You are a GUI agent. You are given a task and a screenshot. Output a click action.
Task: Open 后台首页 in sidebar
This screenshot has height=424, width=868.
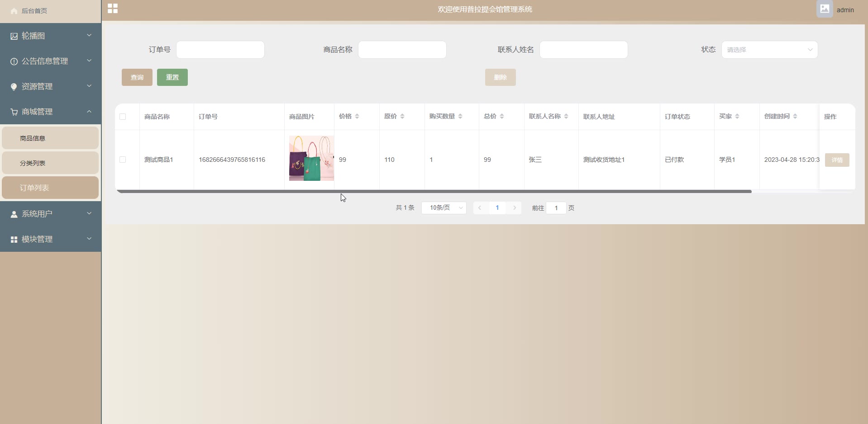50,11
